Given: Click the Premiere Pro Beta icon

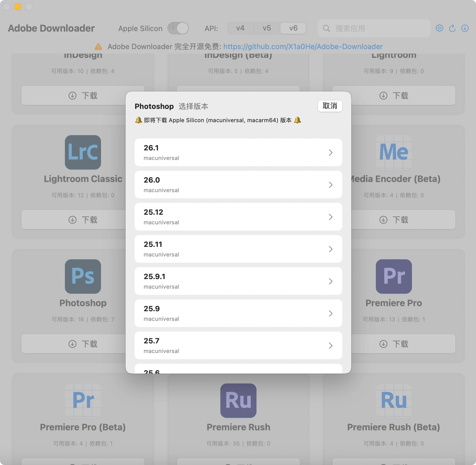Looking at the screenshot, I should pyautogui.click(x=83, y=401).
